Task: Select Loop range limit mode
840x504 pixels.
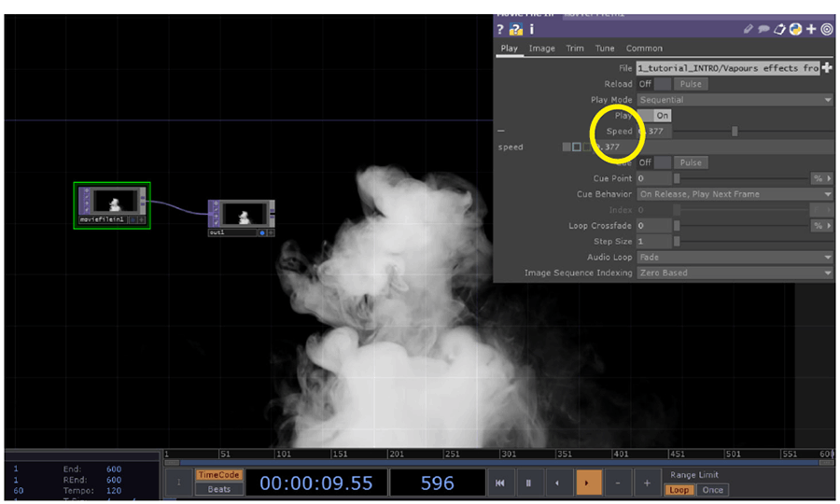Action: pos(679,490)
